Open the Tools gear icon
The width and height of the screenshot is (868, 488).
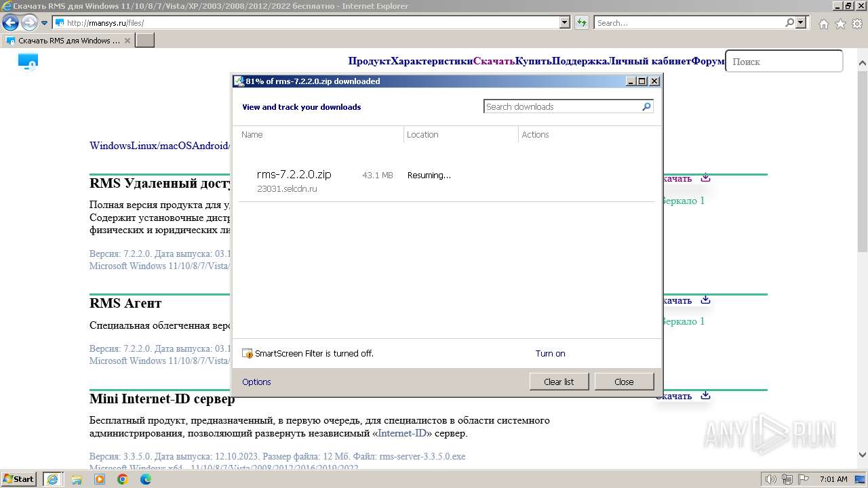[x=856, y=24]
